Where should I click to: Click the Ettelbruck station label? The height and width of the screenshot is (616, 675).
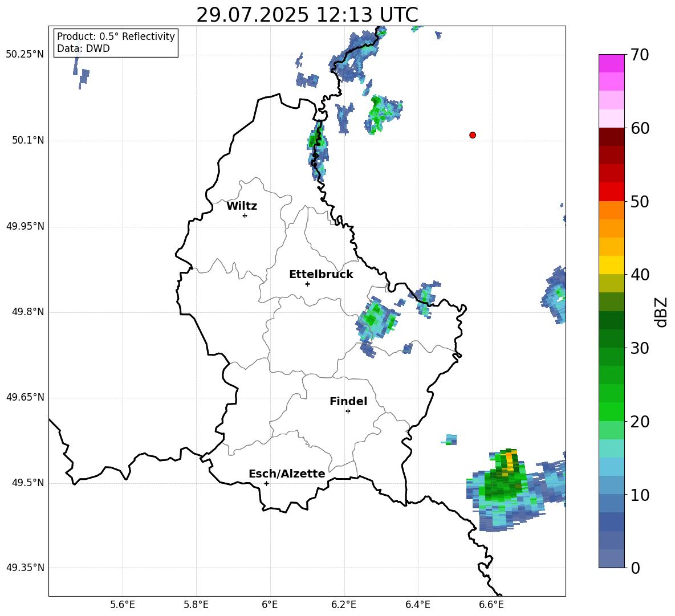pos(321,275)
